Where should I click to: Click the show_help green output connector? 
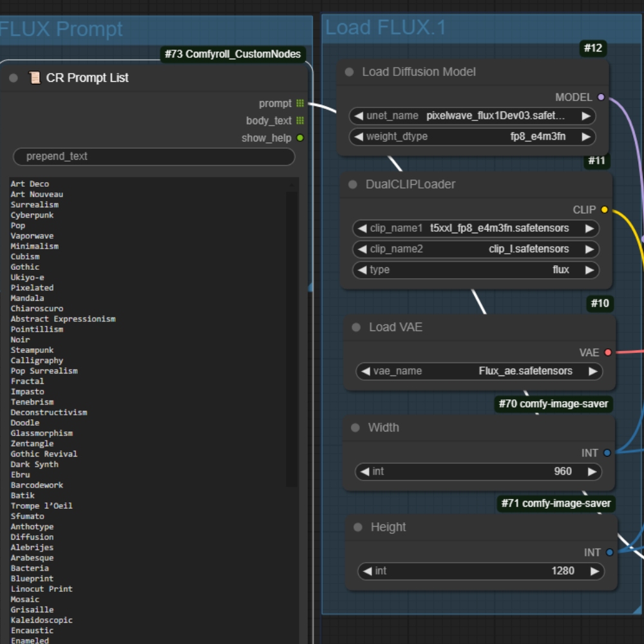(300, 138)
